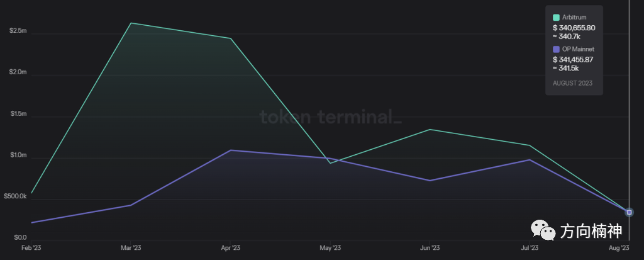Select the OP Mainnet legend label
This screenshot has height=260, width=644.
point(578,49)
